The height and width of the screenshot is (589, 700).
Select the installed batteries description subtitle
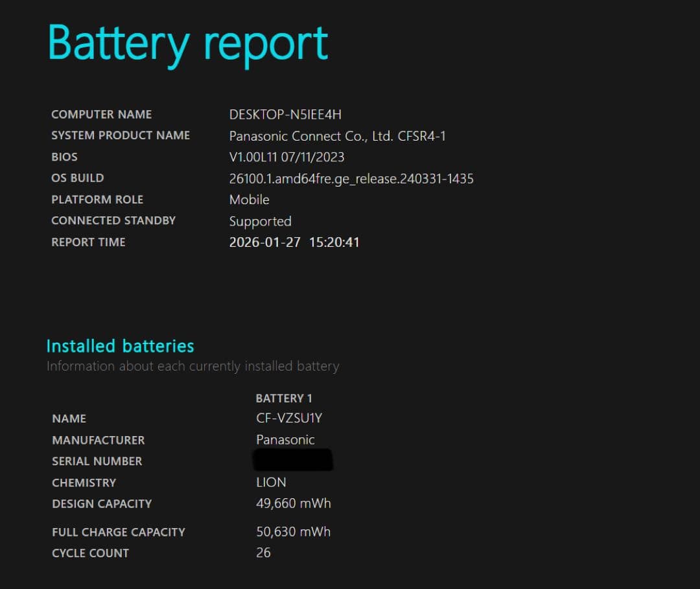(x=192, y=366)
